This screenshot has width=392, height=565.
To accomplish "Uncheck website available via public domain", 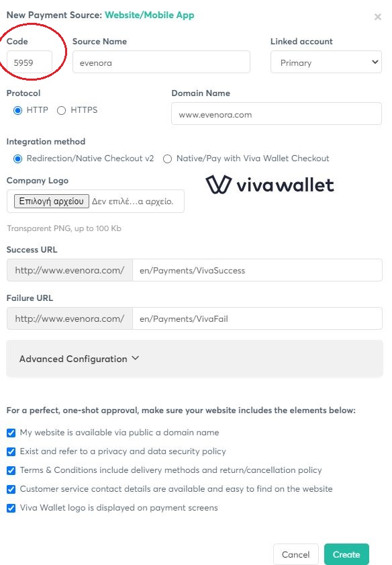I will (x=11, y=433).
